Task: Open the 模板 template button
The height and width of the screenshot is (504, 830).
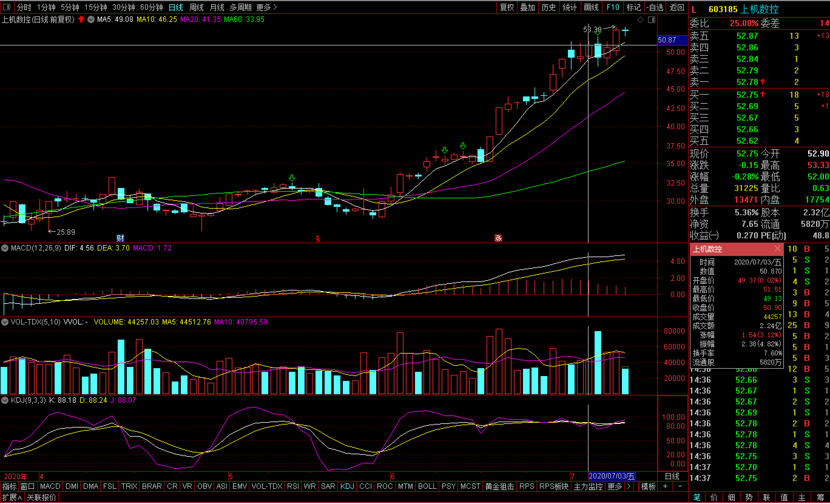Action: pos(648,486)
